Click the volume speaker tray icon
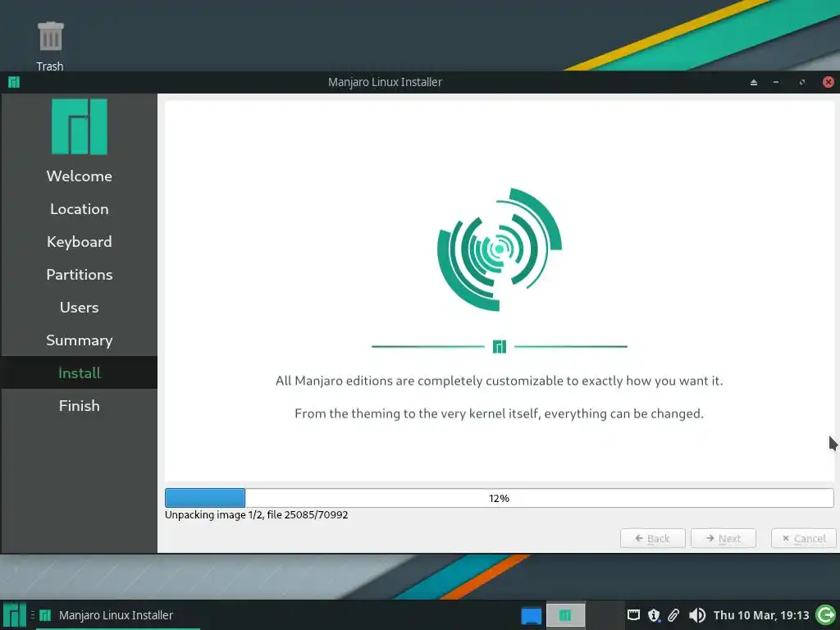 coord(697,615)
